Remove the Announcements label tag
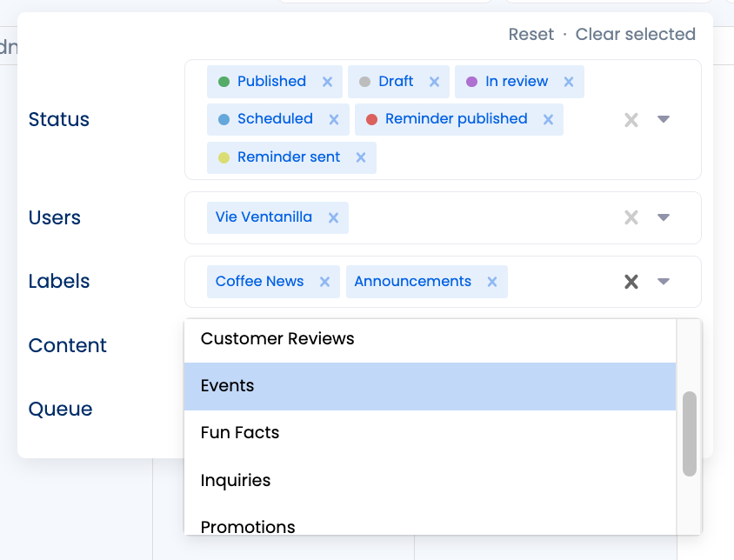 click(x=492, y=282)
